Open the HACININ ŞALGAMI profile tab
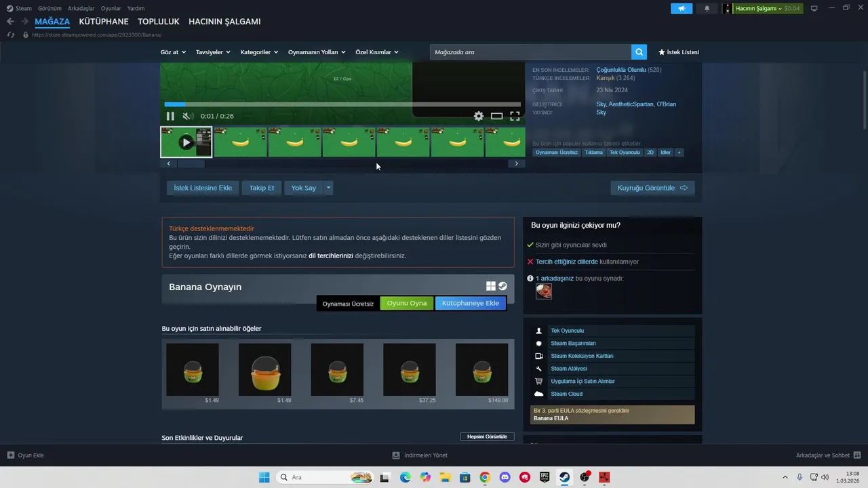 pos(224,22)
